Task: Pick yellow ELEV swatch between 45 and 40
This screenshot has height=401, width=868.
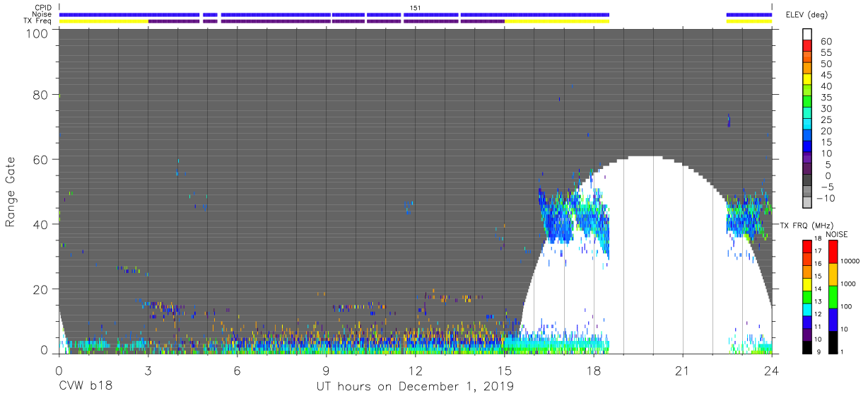Action: point(808,79)
